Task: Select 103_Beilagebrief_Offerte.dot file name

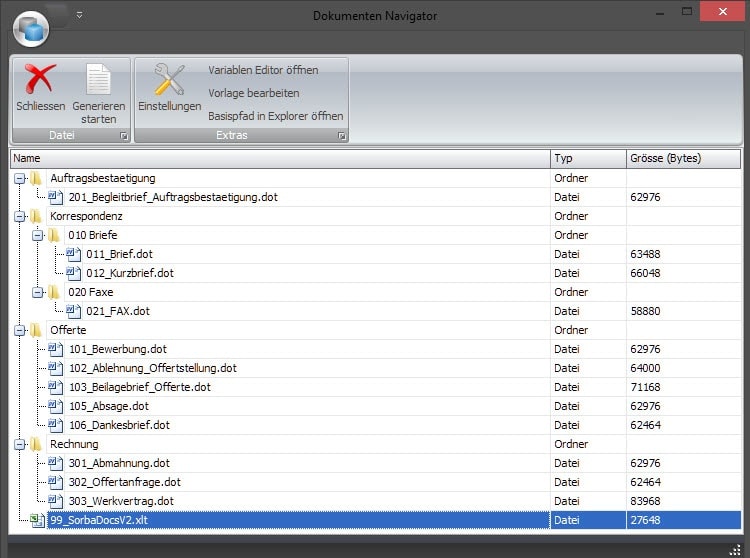Action: [x=140, y=387]
